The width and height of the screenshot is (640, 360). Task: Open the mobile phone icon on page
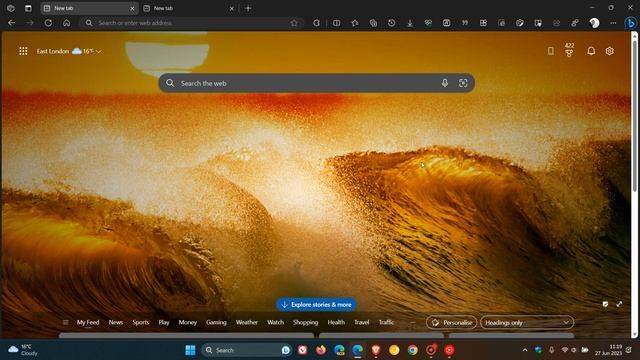(x=551, y=51)
